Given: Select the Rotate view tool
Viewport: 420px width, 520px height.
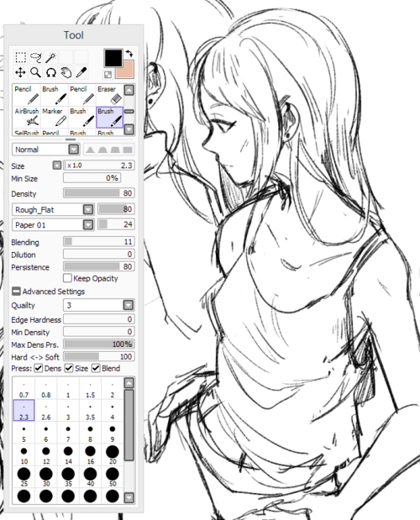Looking at the screenshot, I should 50,72.
